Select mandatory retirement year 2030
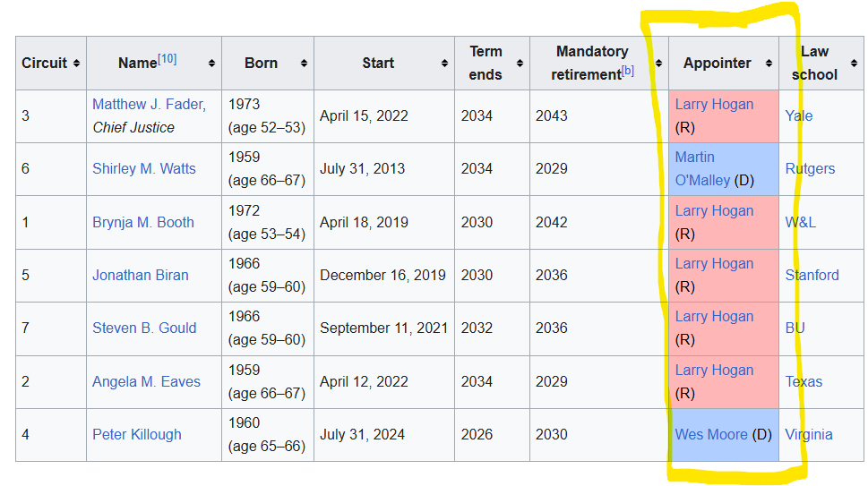 pyautogui.click(x=552, y=435)
